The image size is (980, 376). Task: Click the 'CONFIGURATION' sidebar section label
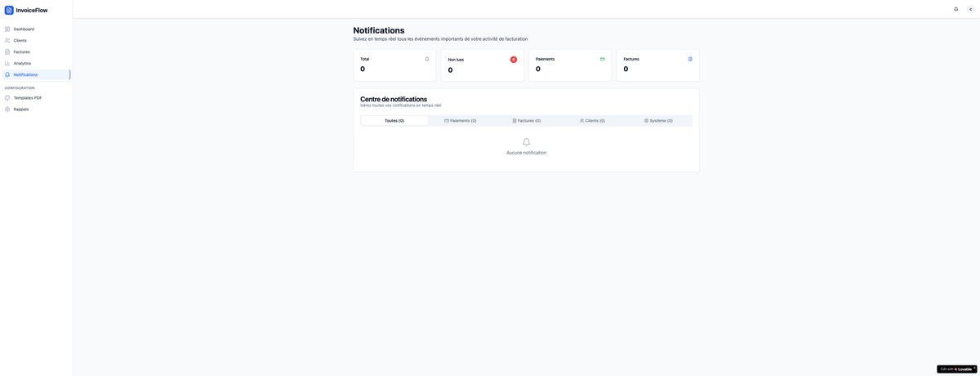[x=20, y=87]
